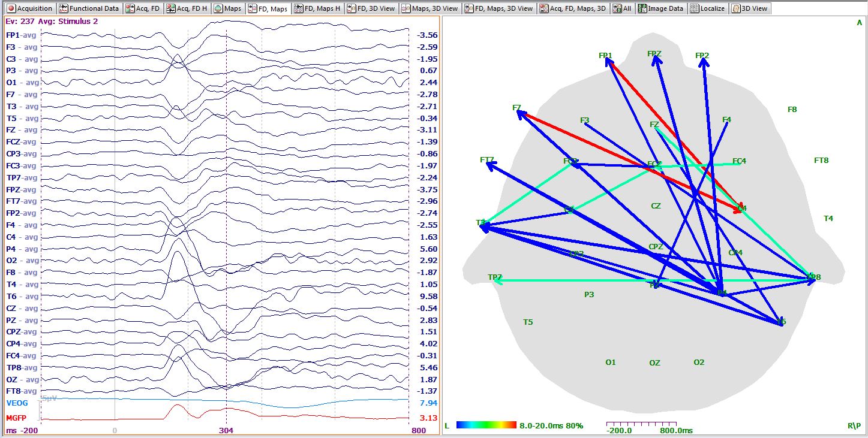Select the F7-avg channel label
This screenshot has height=438, width=868.
pyautogui.click(x=22, y=95)
